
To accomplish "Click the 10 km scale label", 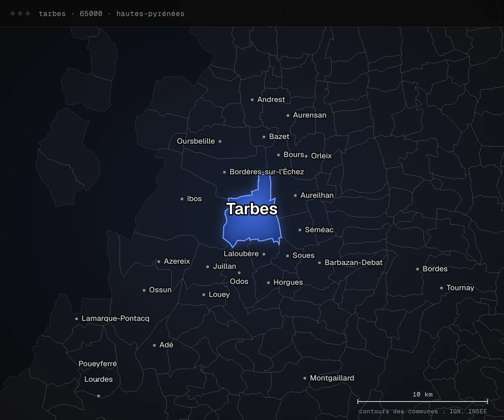I will point(423,394).
